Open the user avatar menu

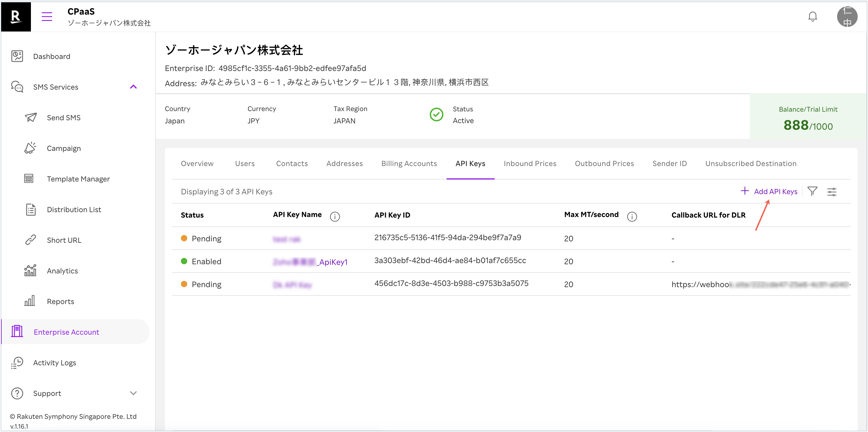(x=847, y=17)
